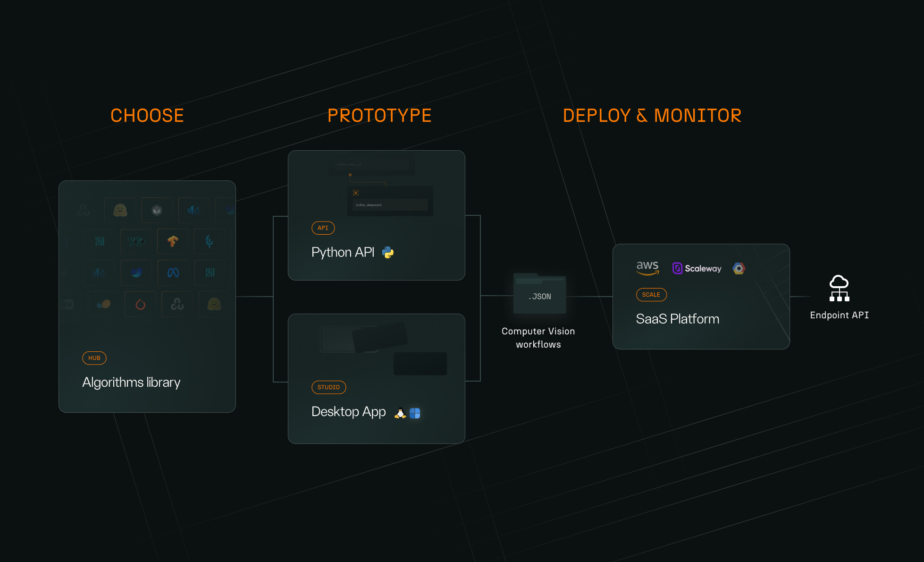Click the SCALE badge on the SaaS Platform card
The image size is (924, 562).
click(651, 295)
